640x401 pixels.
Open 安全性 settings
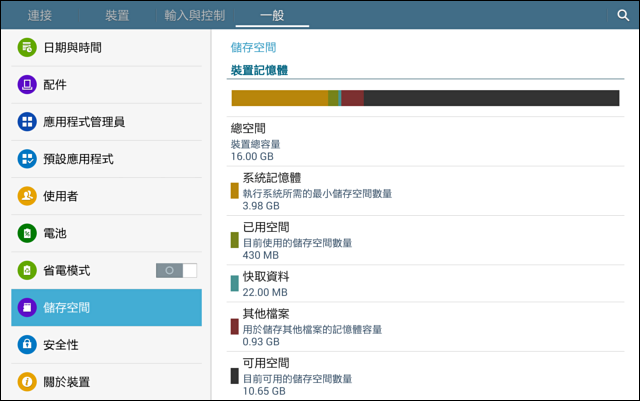pos(107,345)
